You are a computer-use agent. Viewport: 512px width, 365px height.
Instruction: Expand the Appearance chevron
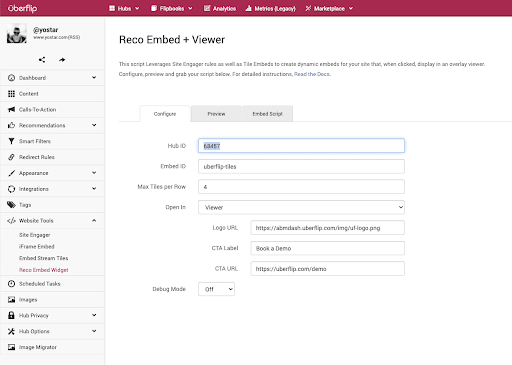click(x=94, y=173)
